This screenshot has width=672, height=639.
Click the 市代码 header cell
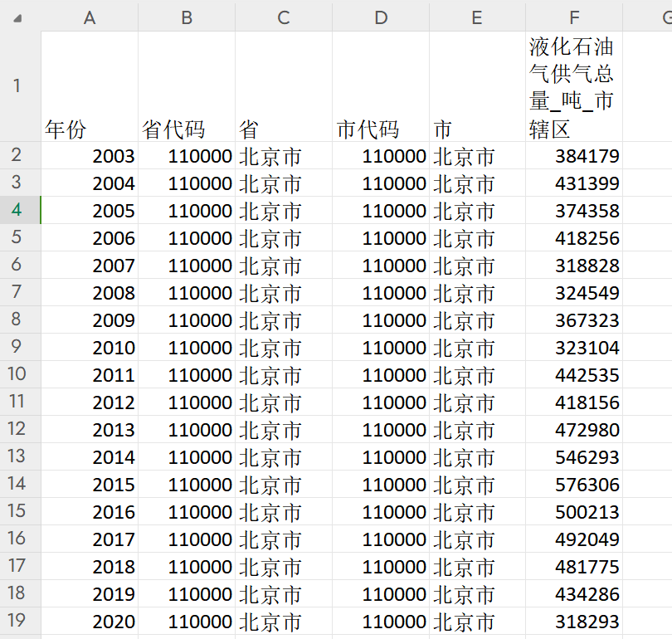381,86
